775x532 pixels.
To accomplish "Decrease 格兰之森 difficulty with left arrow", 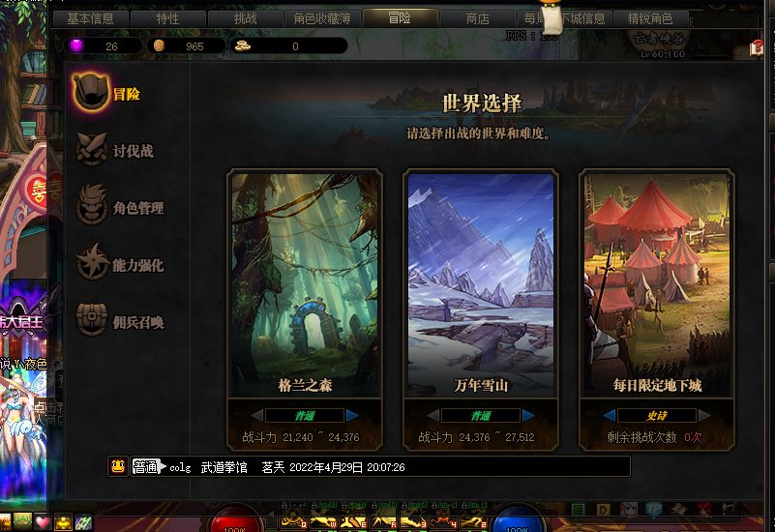I will (x=257, y=415).
